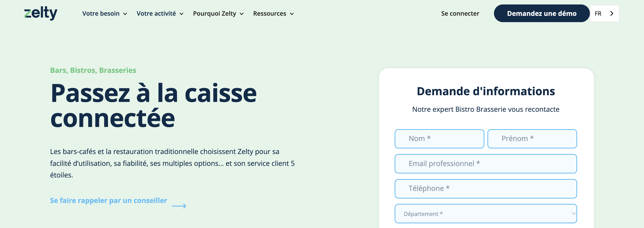Open the Votre activité menu
The image size is (644, 228).
point(160,13)
